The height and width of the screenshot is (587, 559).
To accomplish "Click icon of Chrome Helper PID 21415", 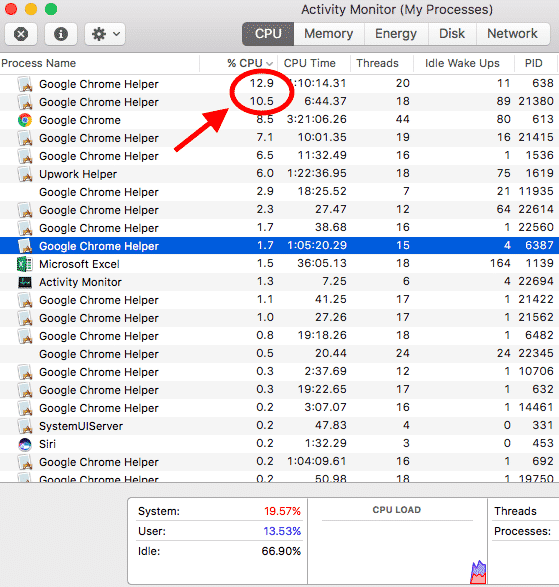I will click(x=25, y=138).
